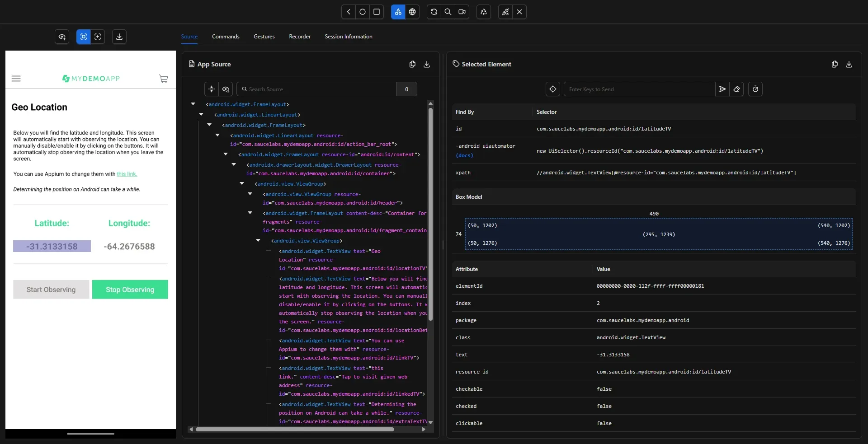868x444 pixels.
Task: Collapse root android.widget.FrameLayout node
Action: [x=193, y=104]
